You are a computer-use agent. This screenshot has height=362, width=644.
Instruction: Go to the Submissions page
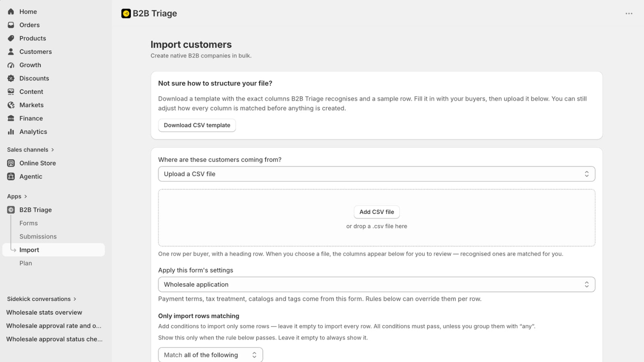pyautogui.click(x=38, y=237)
